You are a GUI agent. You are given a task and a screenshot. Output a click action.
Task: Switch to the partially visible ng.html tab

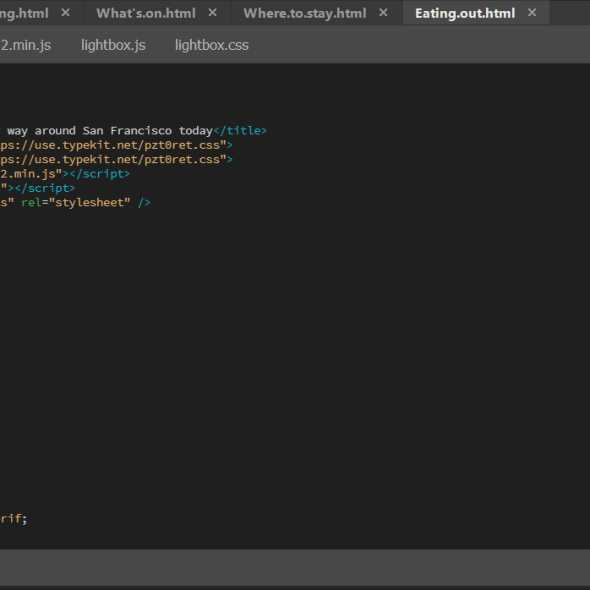(x=24, y=13)
